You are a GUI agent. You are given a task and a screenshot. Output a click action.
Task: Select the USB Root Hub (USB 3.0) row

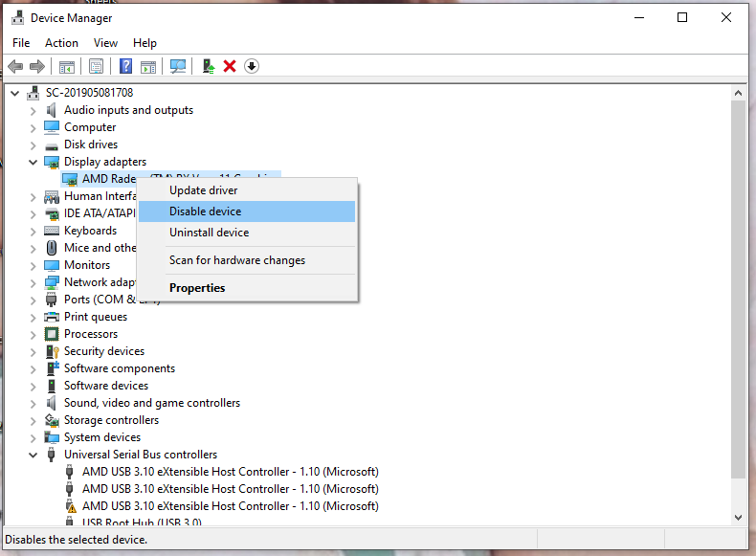click(x=142, y=522)
